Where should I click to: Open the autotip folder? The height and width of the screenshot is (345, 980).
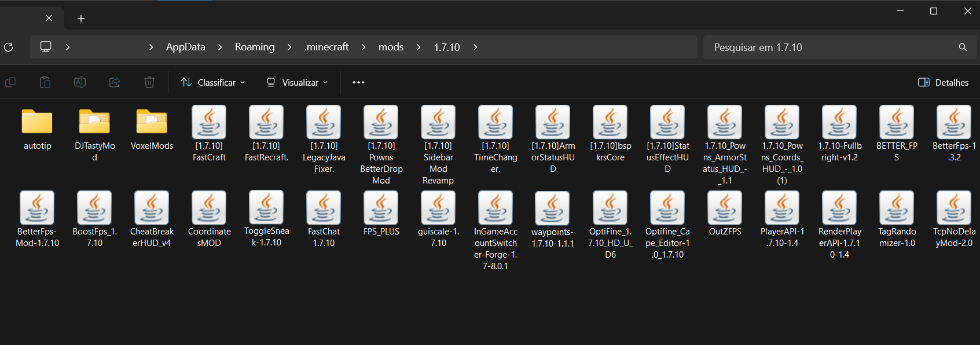point(37,129)
